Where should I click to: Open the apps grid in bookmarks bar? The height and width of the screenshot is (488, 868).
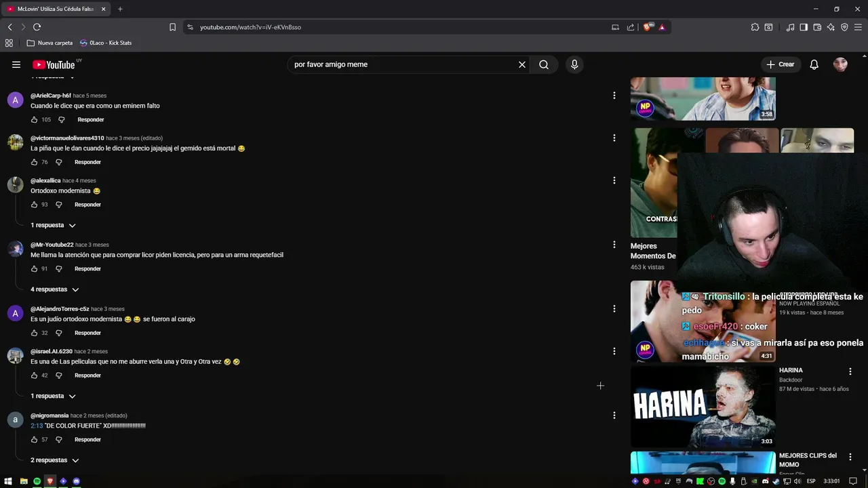[x=9, y=43]
